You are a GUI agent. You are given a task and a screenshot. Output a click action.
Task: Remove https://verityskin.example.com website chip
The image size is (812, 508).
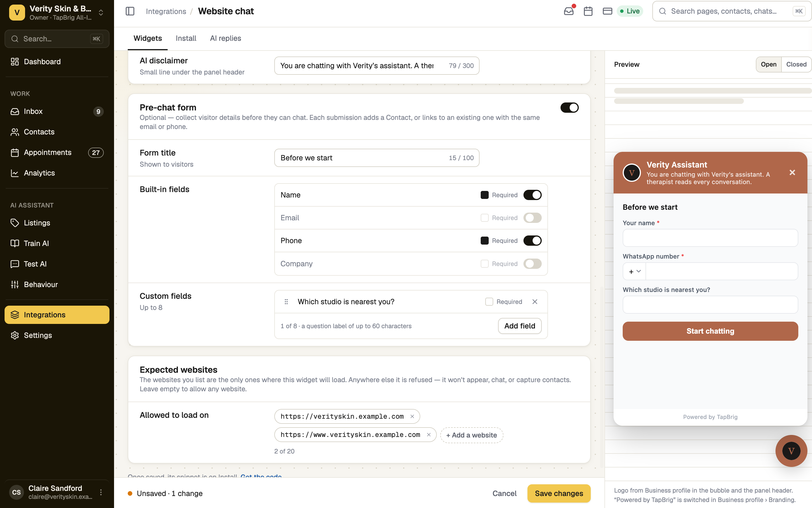412,416
